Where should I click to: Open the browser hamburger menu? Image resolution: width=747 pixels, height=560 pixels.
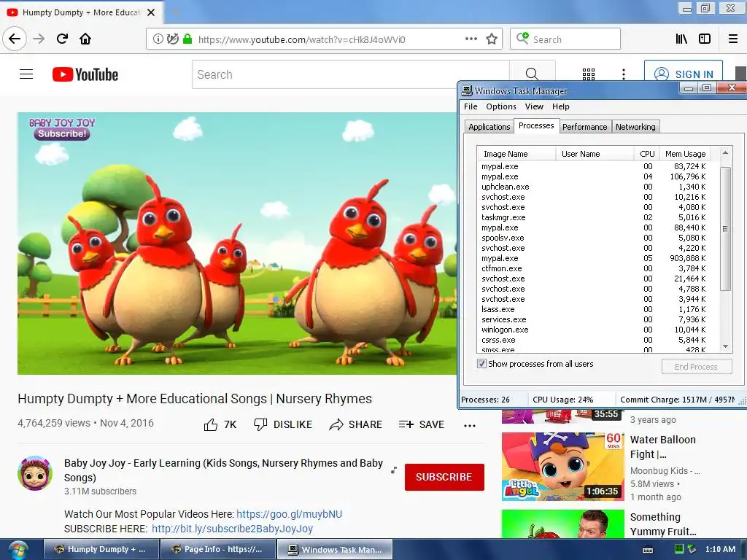pyautogui.click(x=733, y=39)
